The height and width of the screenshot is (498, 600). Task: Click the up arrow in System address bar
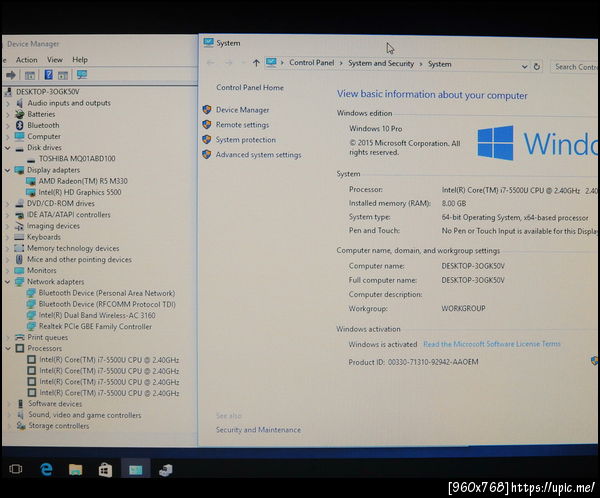256,63
